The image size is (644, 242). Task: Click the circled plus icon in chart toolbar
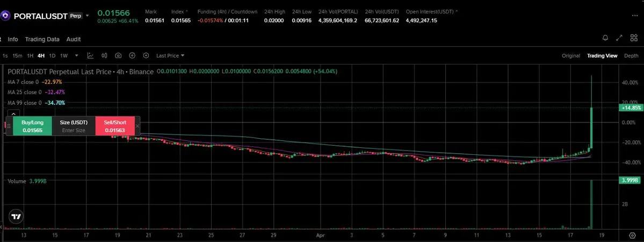132,55
